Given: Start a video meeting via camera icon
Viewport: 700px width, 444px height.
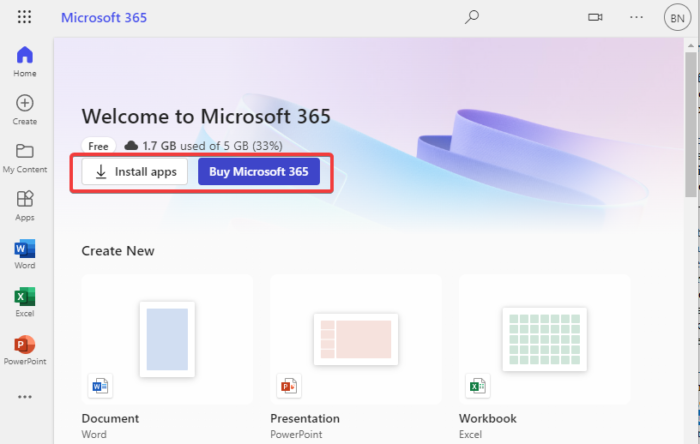Looking at the screenshot, I should (596, 17).
